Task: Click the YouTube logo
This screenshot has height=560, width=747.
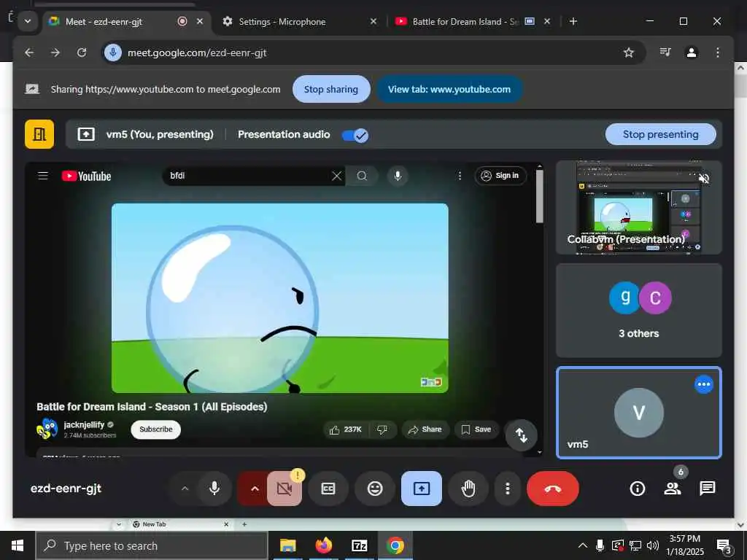Action: pyautogui.click(x=86, y=176)
